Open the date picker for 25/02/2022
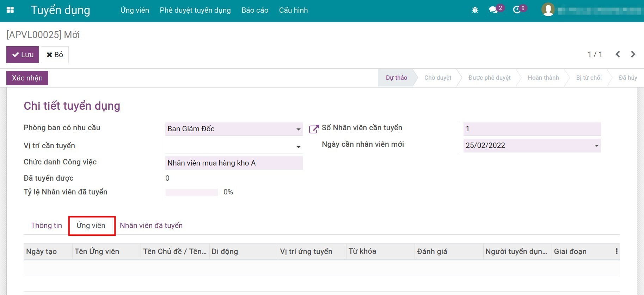 596,145
